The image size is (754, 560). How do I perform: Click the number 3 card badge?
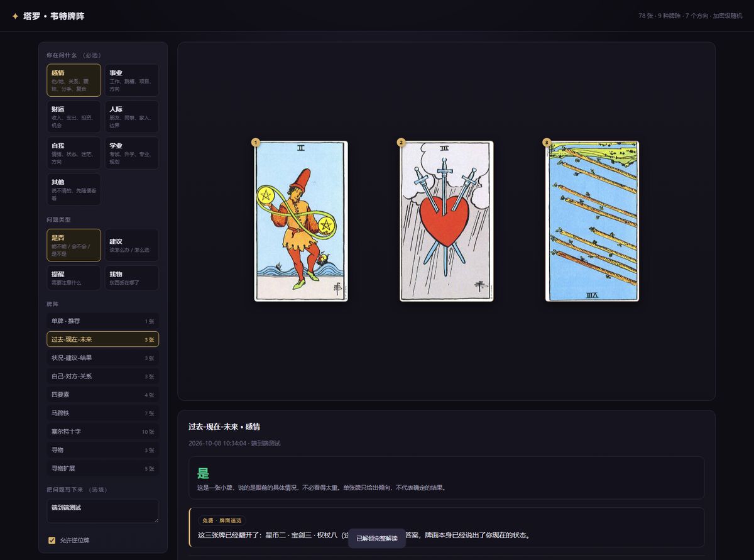547,143
